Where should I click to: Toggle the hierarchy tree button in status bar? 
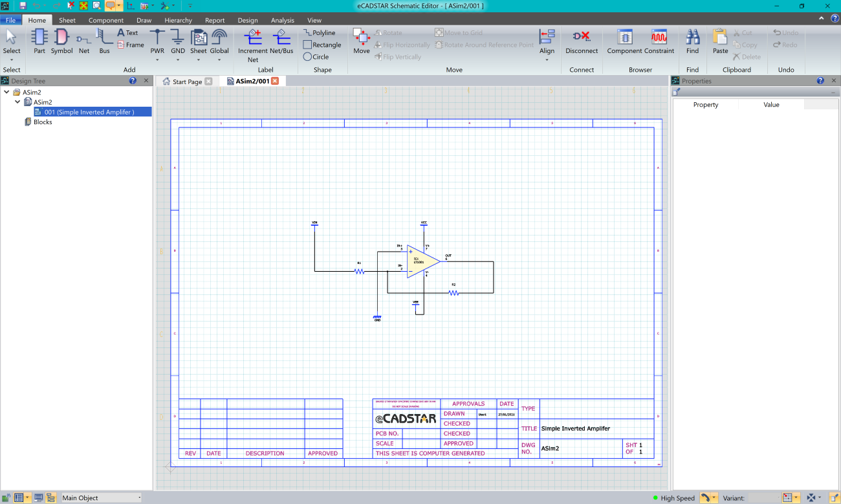point(50,498)
